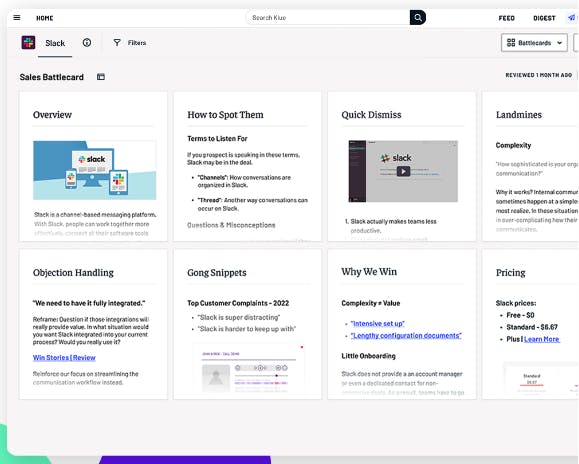Open the Landmines card title
Viewport: 579px width, 464px height.
coord(519,115)
